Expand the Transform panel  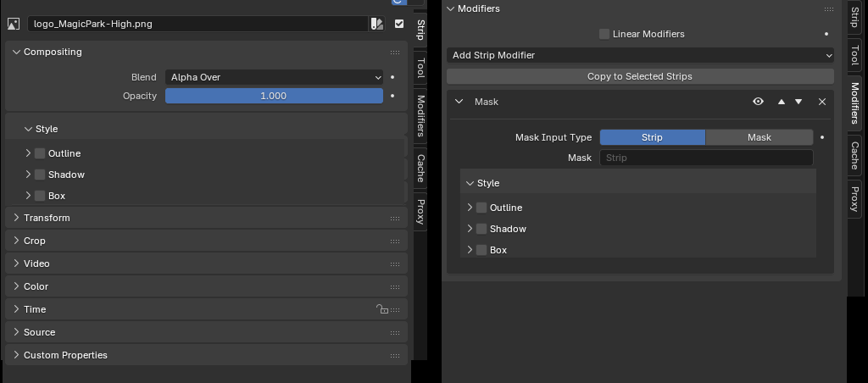[16, 218]
